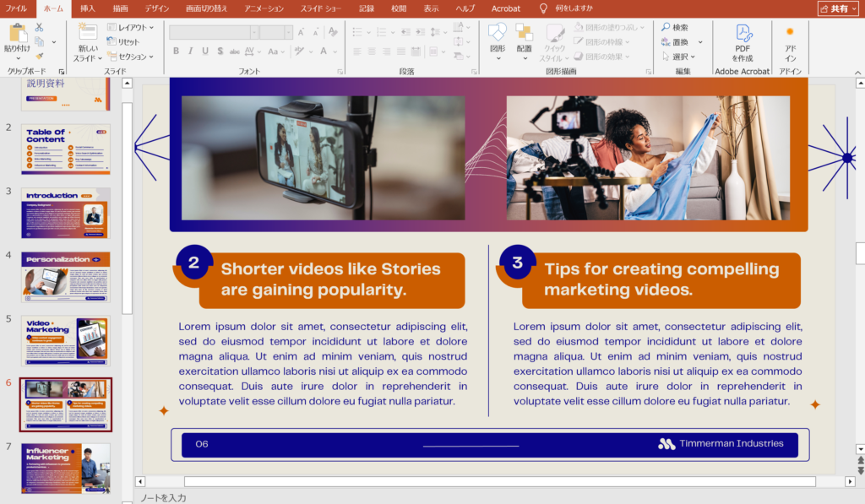Open the 図形 shapes gallery
The image size is (865, 504).
498,34
